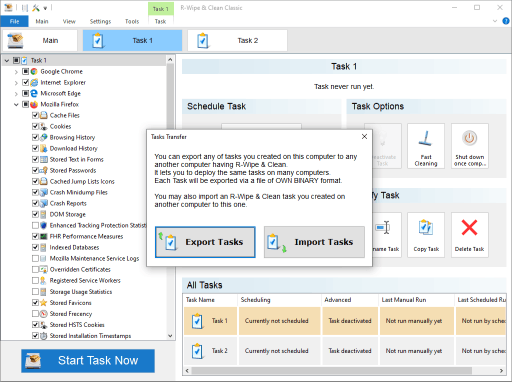Click the Cookies item icon

(x=44, y=126)
